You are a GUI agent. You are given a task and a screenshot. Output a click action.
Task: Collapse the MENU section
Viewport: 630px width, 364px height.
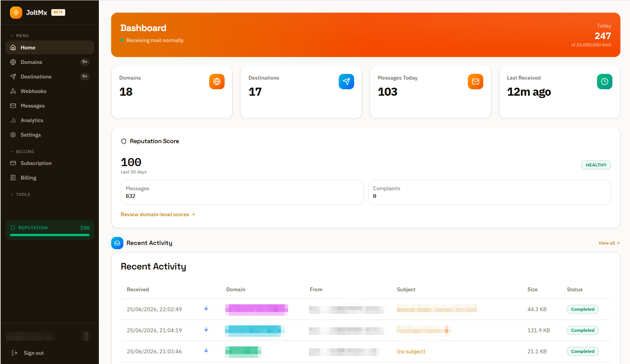pyautogui.click(x=20, y=36)
